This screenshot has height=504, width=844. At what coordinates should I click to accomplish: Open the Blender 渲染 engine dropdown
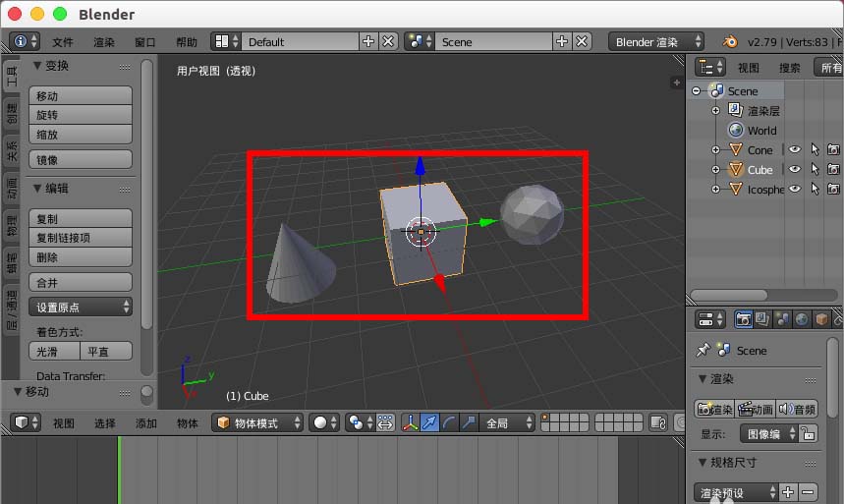click(656, 41)
